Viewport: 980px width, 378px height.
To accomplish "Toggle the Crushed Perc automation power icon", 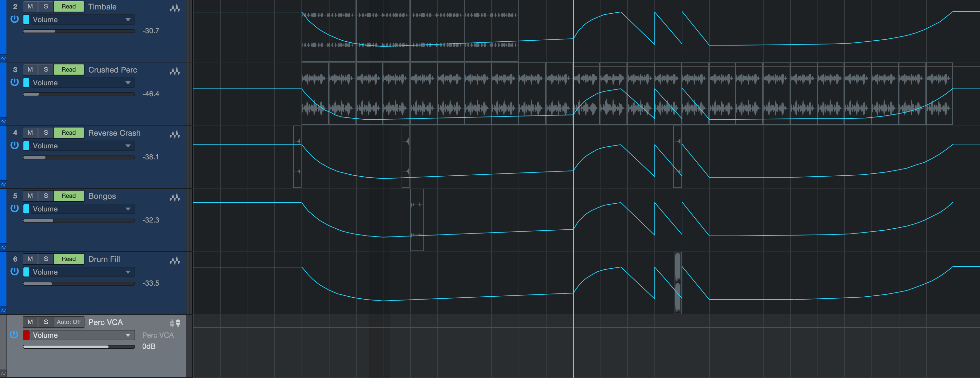I will click(x=14, y=82).
